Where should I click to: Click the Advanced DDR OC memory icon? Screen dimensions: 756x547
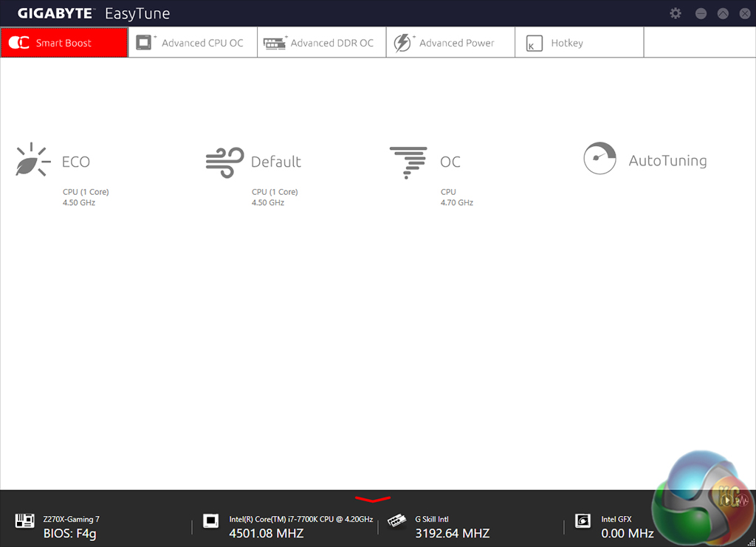(x=275, y=43)
